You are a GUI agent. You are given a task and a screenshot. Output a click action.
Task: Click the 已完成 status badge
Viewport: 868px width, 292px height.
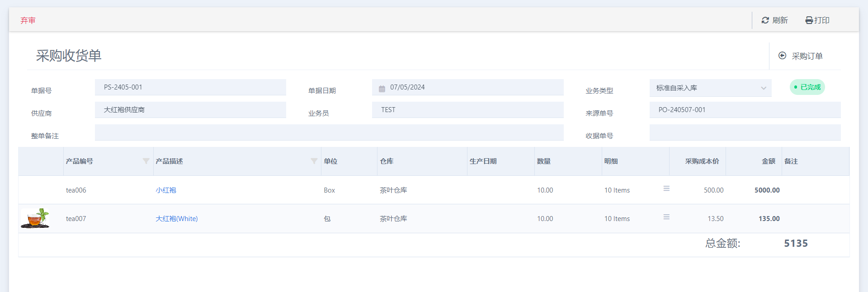[807, 87]
